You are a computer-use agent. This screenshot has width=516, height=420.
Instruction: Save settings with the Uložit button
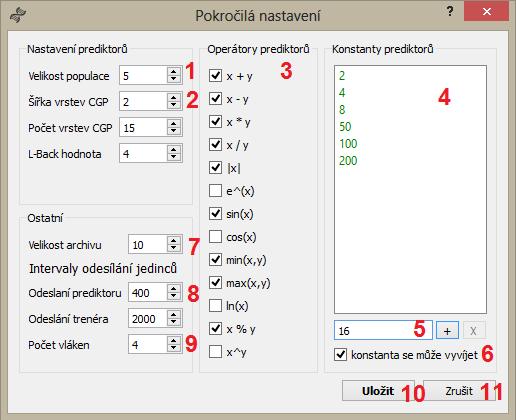(378, 391)
